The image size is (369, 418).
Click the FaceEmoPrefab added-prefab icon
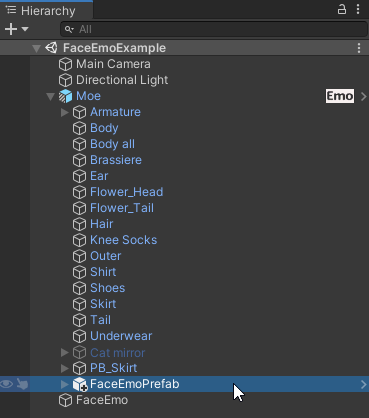point(80,384)
